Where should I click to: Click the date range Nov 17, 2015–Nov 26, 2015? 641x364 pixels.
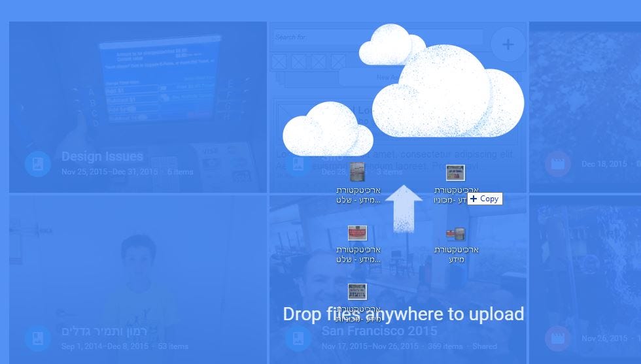click(370, 346)
